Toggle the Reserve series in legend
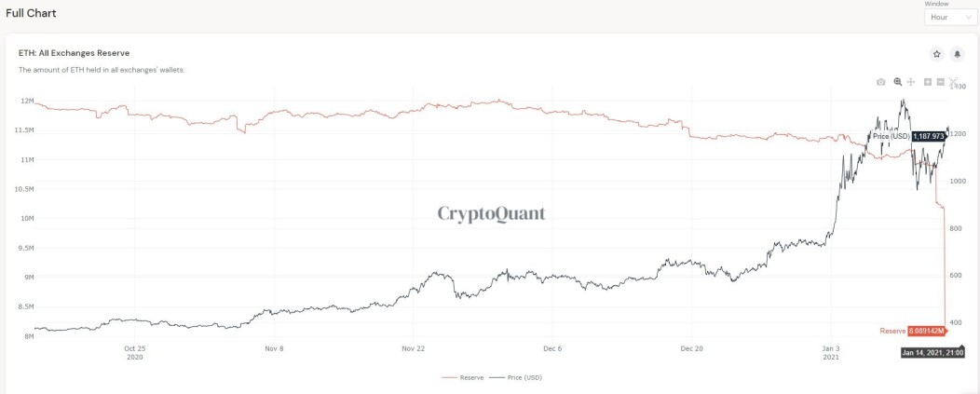Viewport: 980px width, 394px height. (458, 378)
